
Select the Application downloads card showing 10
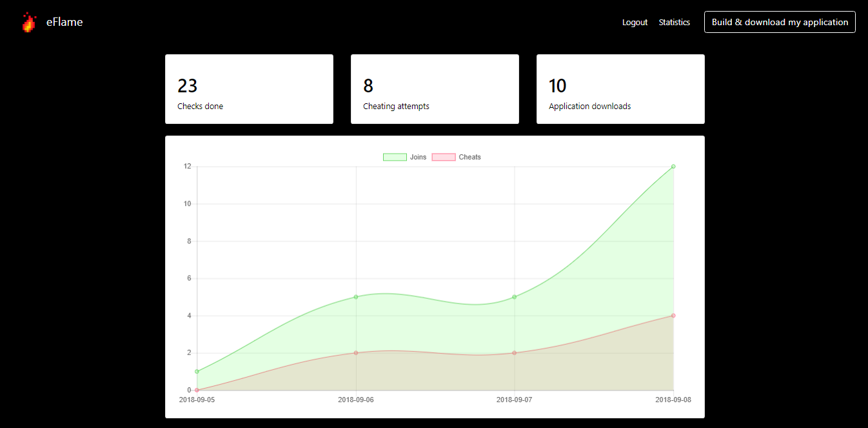coord(620,89)
